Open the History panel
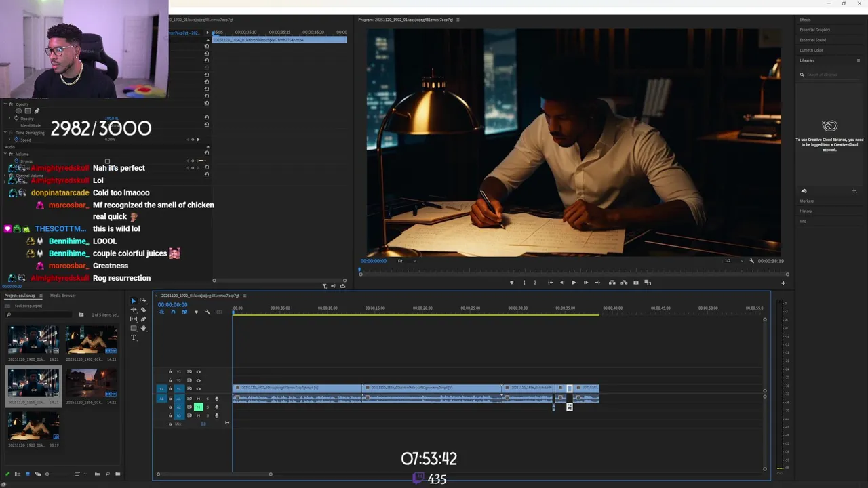This screenshot has height=488, width=868. 806,211
